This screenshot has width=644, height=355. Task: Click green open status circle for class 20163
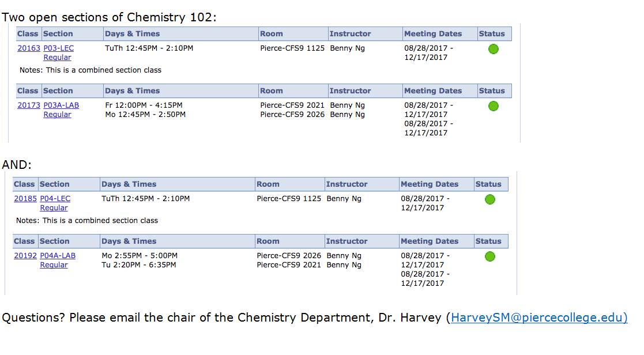pyautogui.click(x=494, y=49)
